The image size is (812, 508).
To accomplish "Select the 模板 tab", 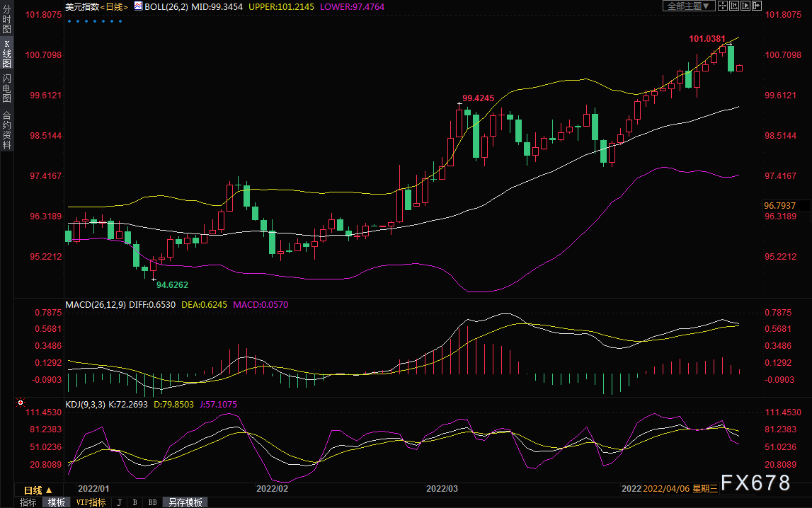I will (x=57, y=502).
